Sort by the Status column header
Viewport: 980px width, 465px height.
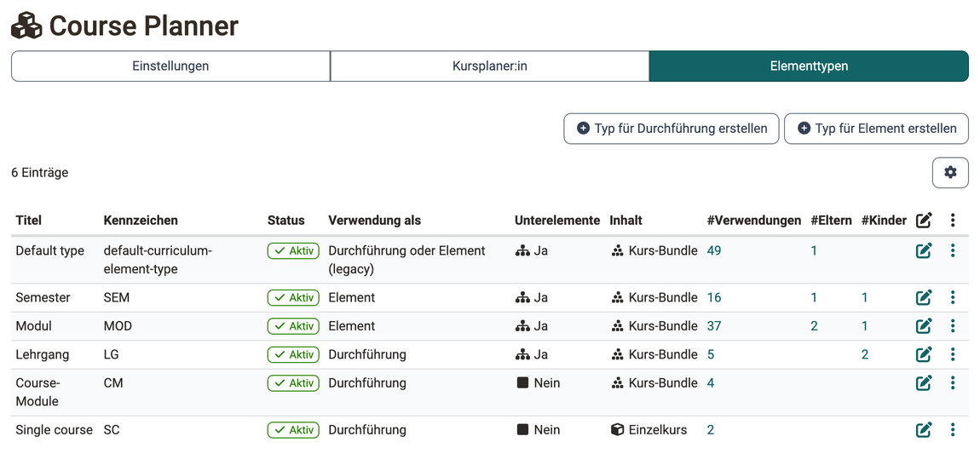(286, 220)
